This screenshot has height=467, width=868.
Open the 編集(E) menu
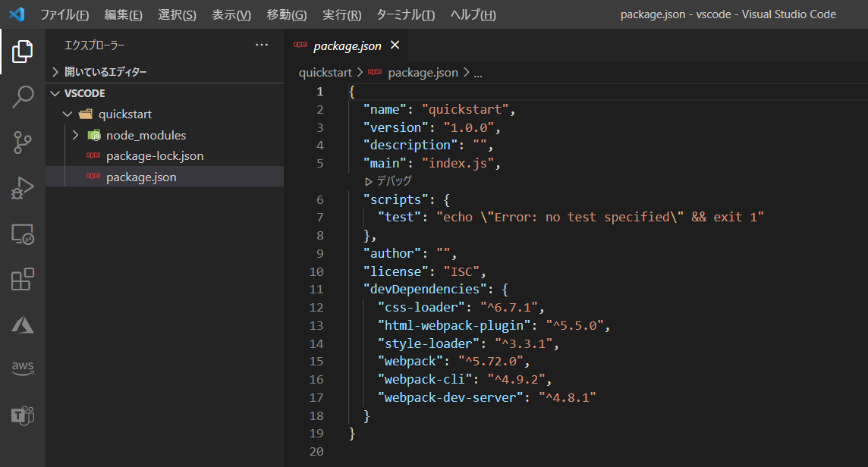pos(124,14)
